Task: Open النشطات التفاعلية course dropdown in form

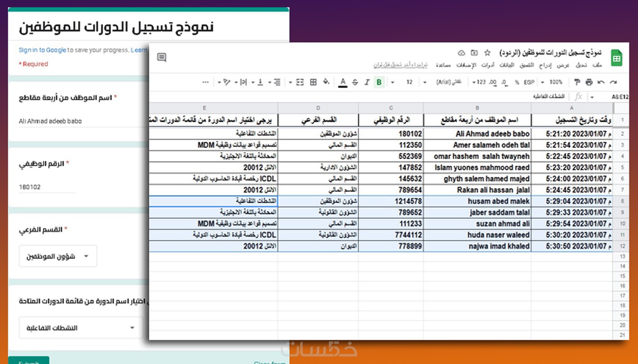Action: coord(81,328)
